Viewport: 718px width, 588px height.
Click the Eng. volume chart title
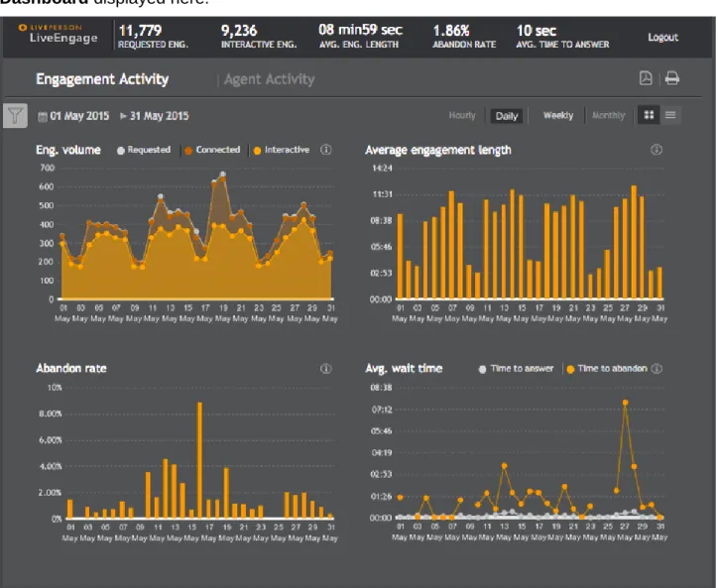68,150
